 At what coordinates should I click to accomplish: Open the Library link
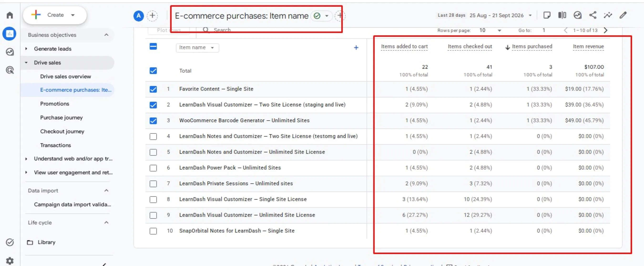pyautogui.click(x=46, y=242)
